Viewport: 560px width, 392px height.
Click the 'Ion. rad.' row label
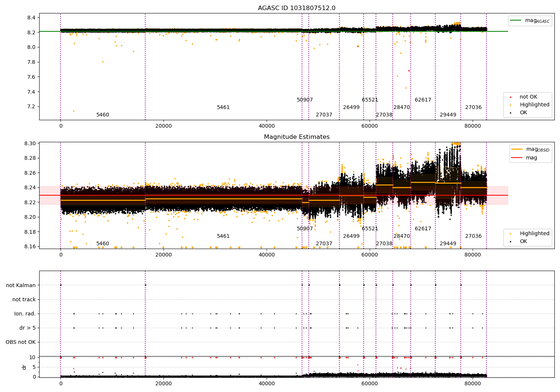pyautogui.click(x=25, y=314)
